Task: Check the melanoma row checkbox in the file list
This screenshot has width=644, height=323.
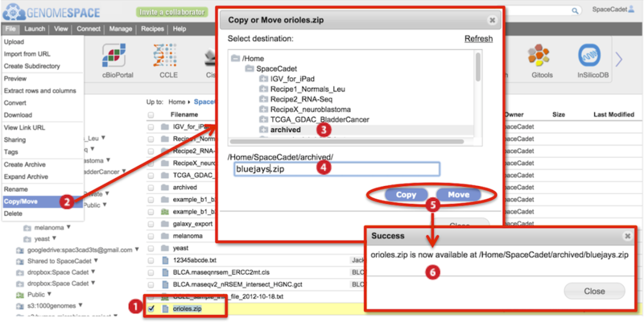Action: (151, 236)
